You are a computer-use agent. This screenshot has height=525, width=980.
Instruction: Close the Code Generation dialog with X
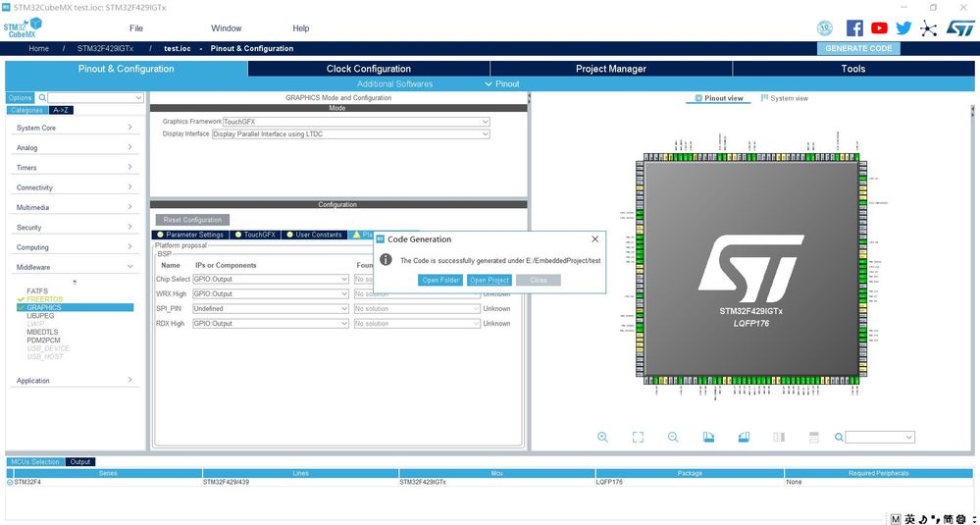(595, 238)
